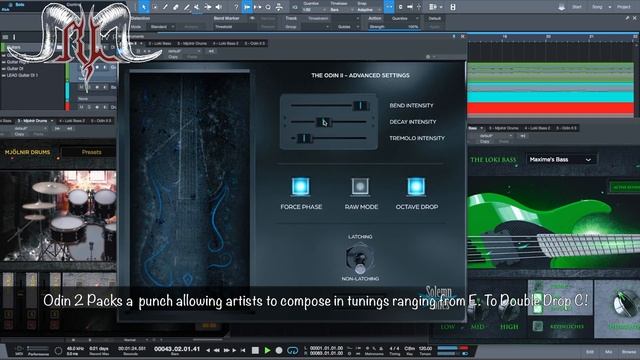Mute the cyan bass track
640x360 pixels.
pos(81,87)
